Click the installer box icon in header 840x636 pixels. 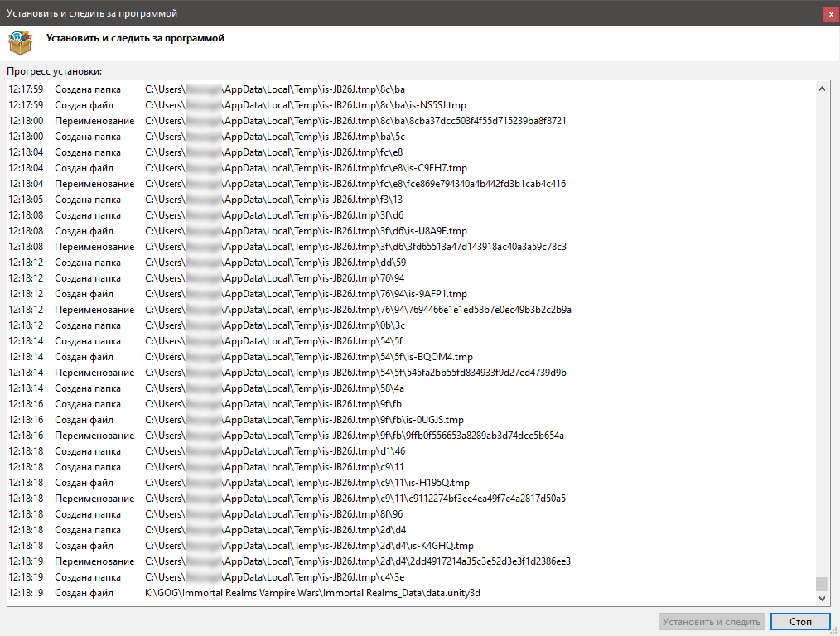[x=21, y=41]
